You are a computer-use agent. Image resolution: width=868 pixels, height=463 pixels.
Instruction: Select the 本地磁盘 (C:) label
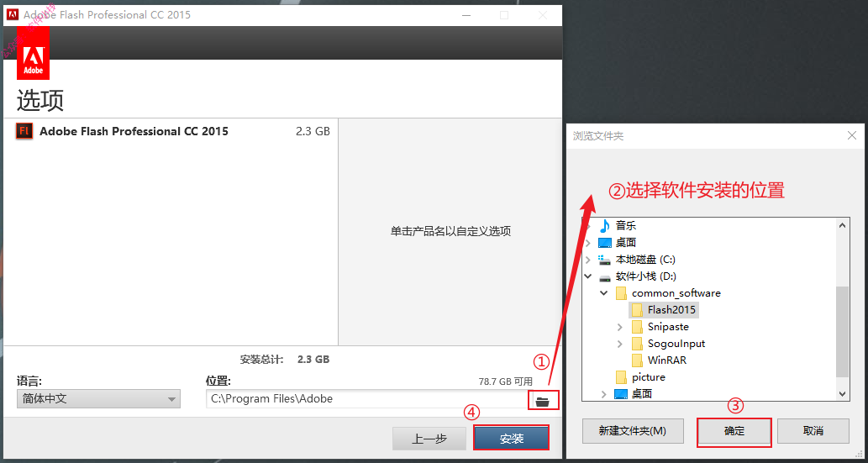click(645, 259)
